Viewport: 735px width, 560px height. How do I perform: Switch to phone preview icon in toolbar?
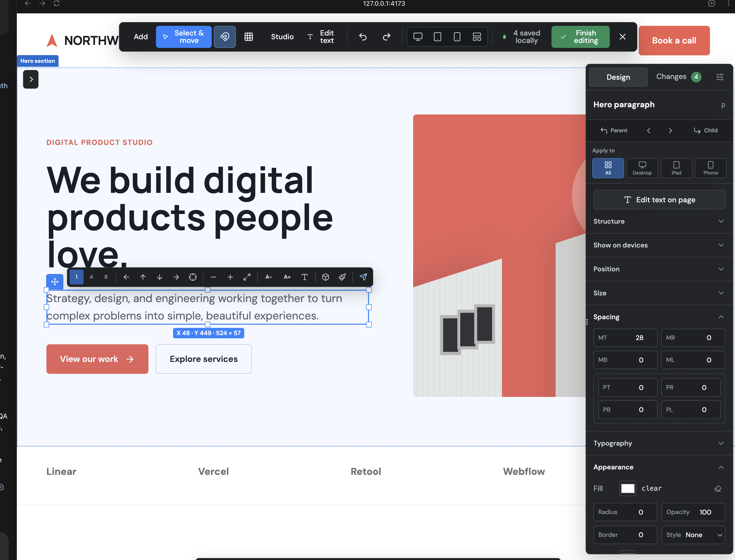[x=457, y=37]
